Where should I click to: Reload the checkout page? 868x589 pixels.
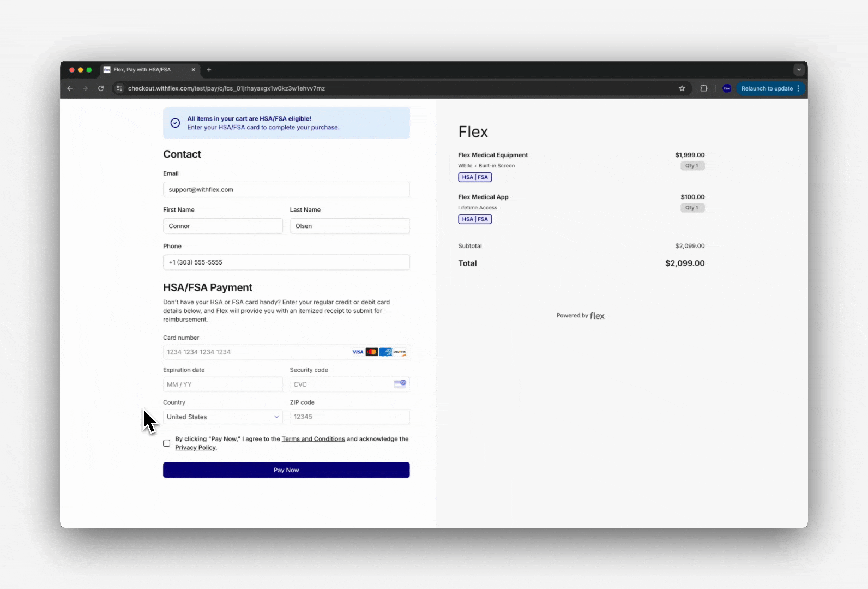point(101,88)
